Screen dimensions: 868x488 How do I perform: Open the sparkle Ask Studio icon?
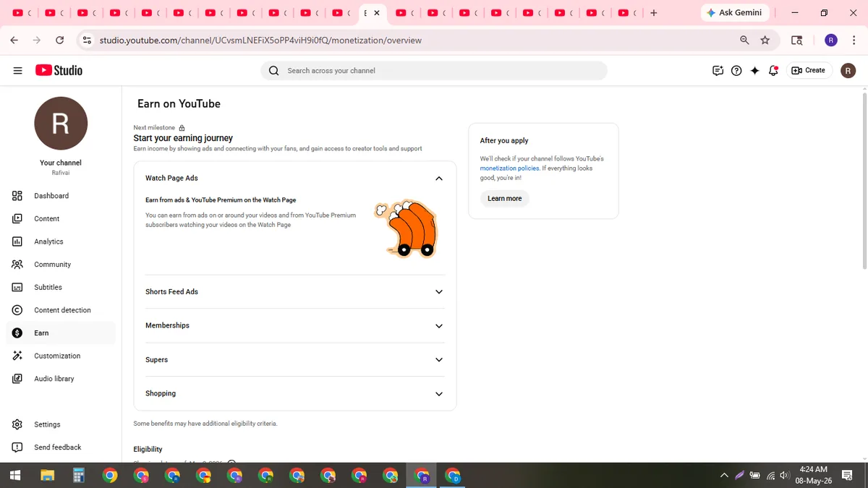(754, 70)
